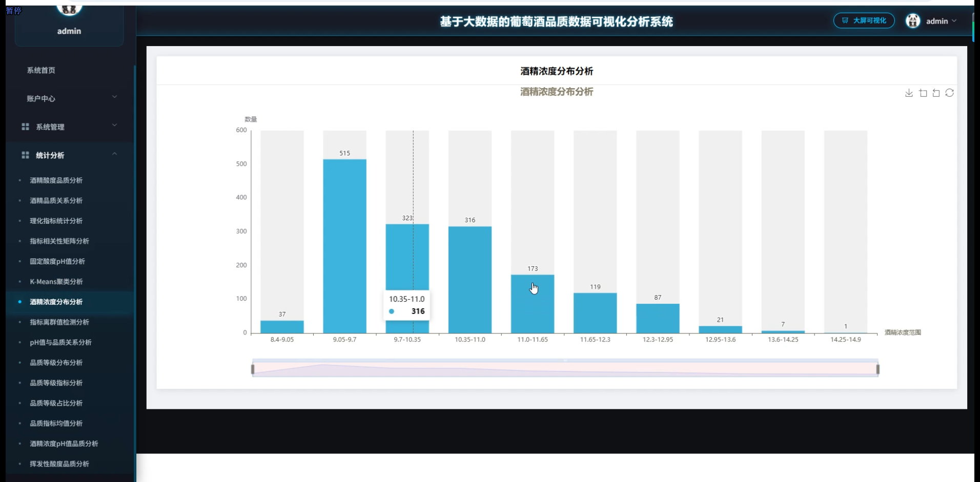980x482 pixels.
Task: Click the grid icon beside 统计分析
Action: (25, 155)
